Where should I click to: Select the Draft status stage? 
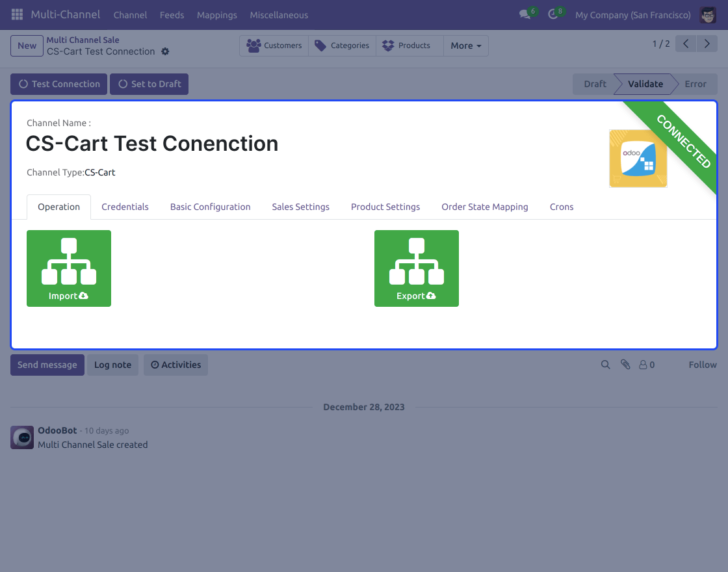click(x=595, y=84)
